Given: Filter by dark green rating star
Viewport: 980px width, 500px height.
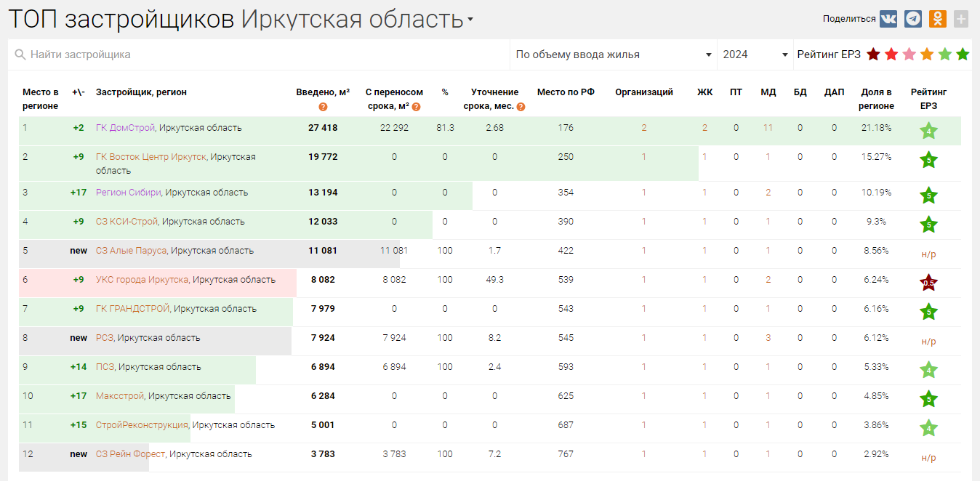Looking at the screenshot, I should [x=963, y=55].
